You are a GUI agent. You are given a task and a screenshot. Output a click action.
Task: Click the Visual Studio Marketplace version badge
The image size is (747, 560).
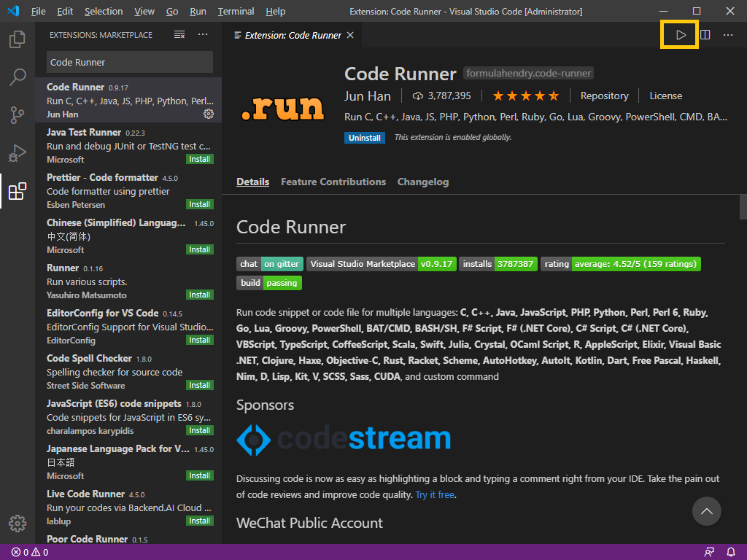[382, 264]
